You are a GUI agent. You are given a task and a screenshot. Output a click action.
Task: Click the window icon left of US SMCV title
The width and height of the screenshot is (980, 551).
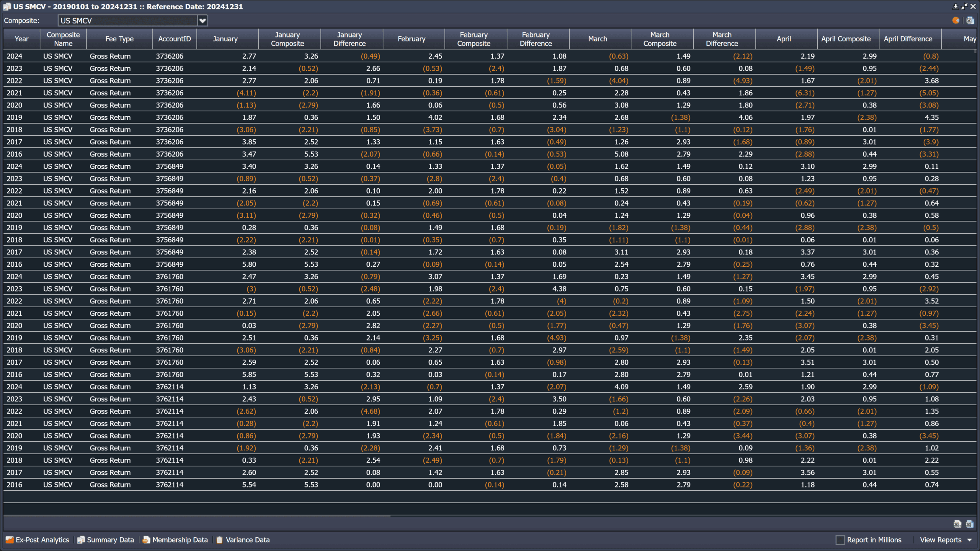click(x=7, y=7)
